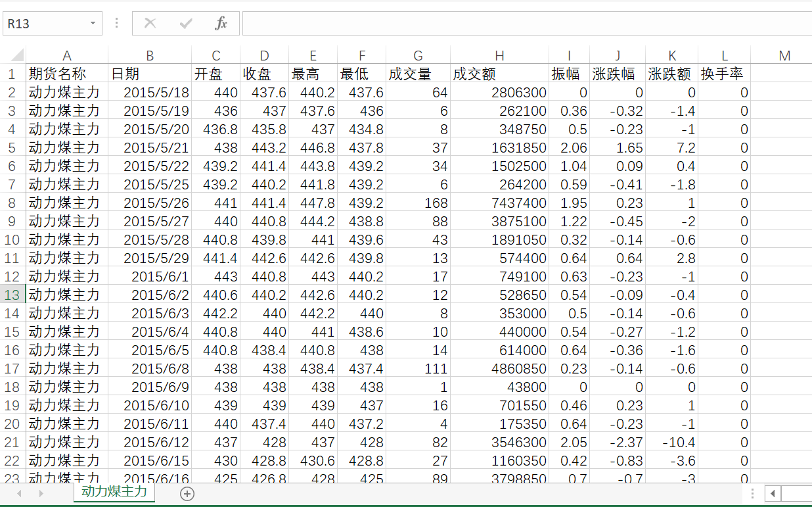812x507 pixels.
Task: Click the 收盘 header cell
Action: (265, 74)
